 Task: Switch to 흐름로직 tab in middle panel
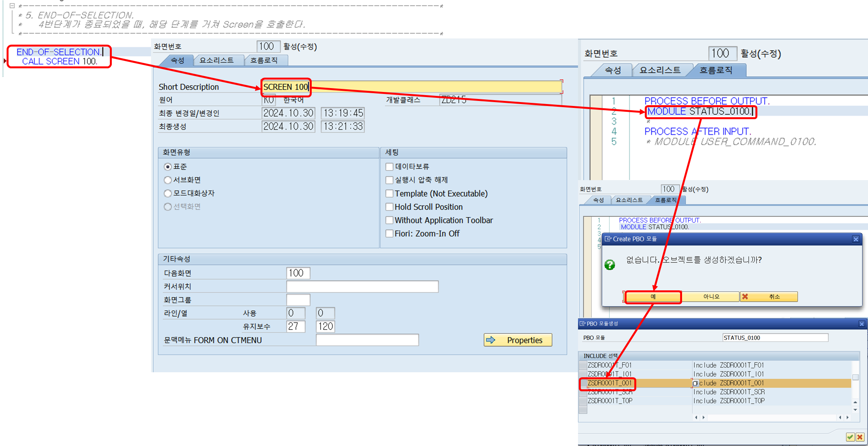point(264,60)
